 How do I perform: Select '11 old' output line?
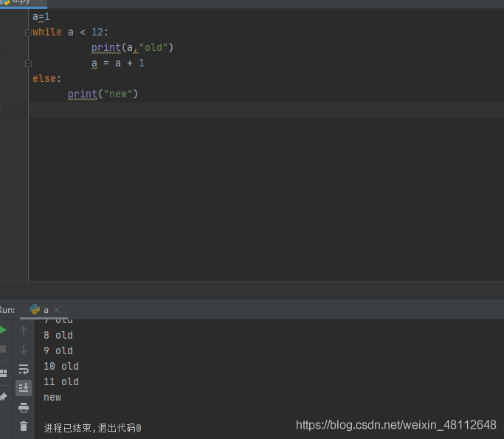(x=61, y=381)
